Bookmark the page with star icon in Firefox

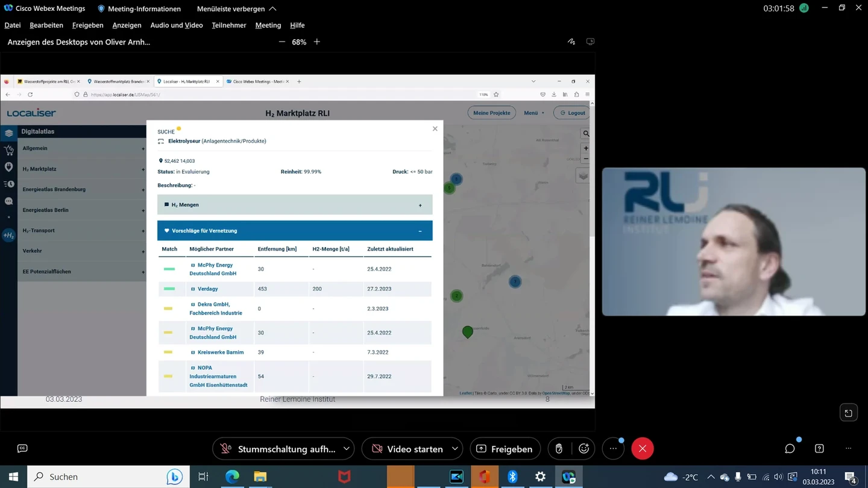pyautogui.click(x=496, y=95)
